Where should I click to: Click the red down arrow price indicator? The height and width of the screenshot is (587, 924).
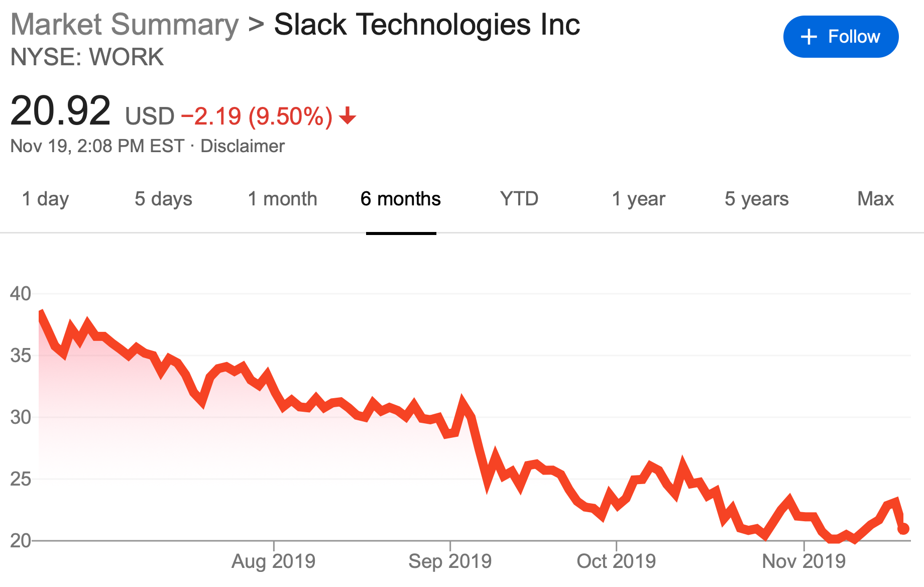(x=347, y=116)
